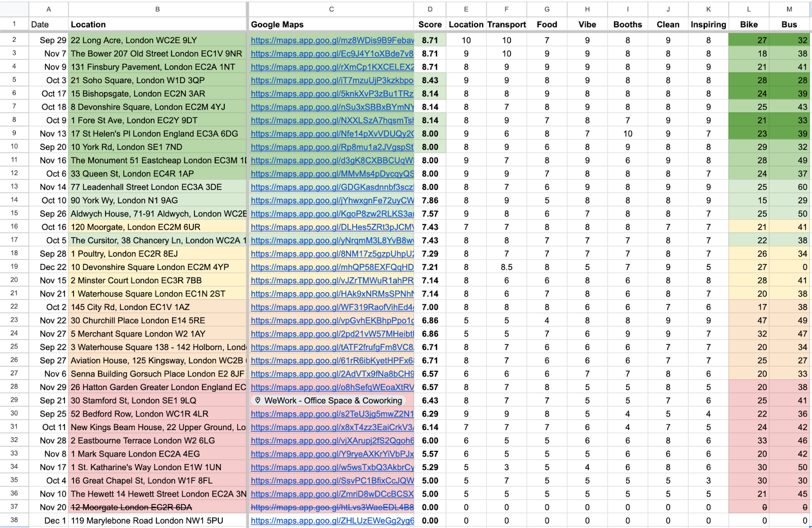
Task: Open maps link for 15 Bishopsgate
Action: pos(332,93)
